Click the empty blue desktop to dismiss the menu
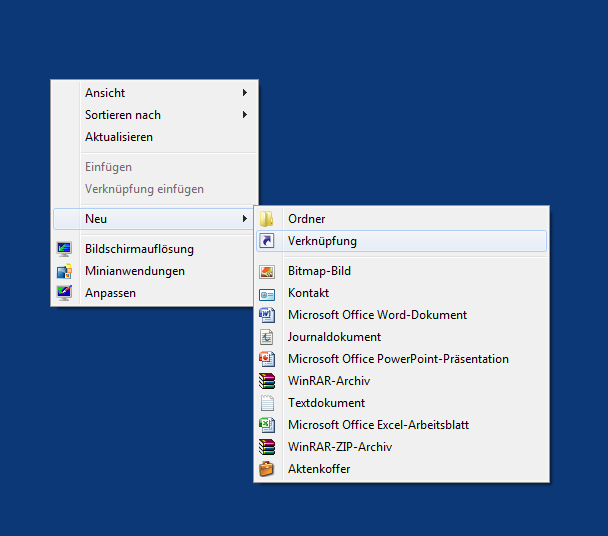 (x=450, y=100)
